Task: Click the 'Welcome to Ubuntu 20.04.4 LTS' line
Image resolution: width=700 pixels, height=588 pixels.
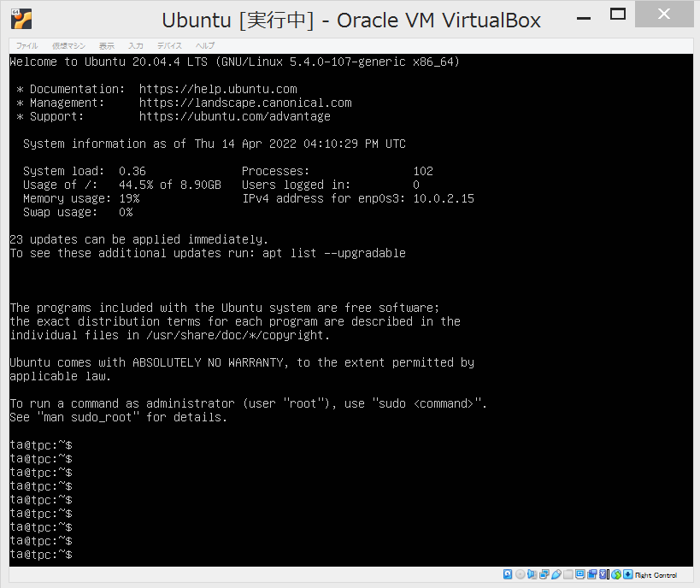Action: point(234,62)
